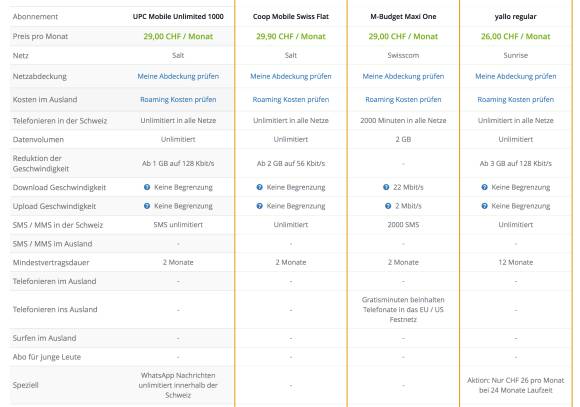Viewport: 580px width, 407px height.
Task: Click UPC upload speed help icon
Action: [147, 206]
